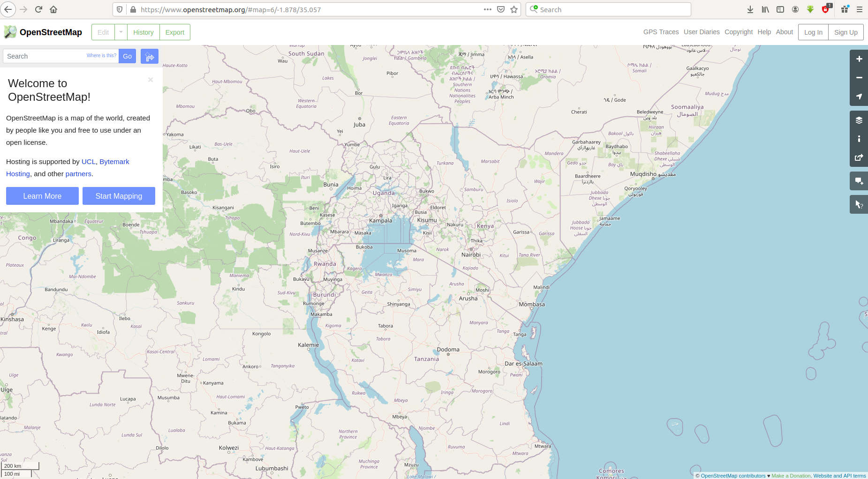View site security lock info

133,9
